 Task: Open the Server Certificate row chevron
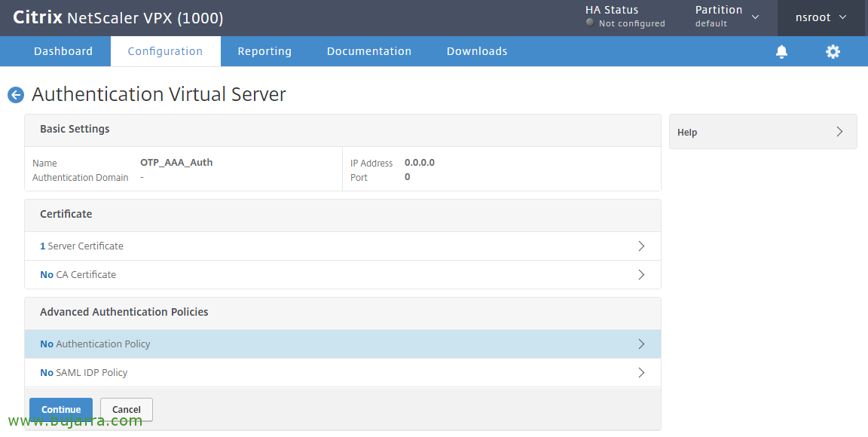(x=641, y=246)
